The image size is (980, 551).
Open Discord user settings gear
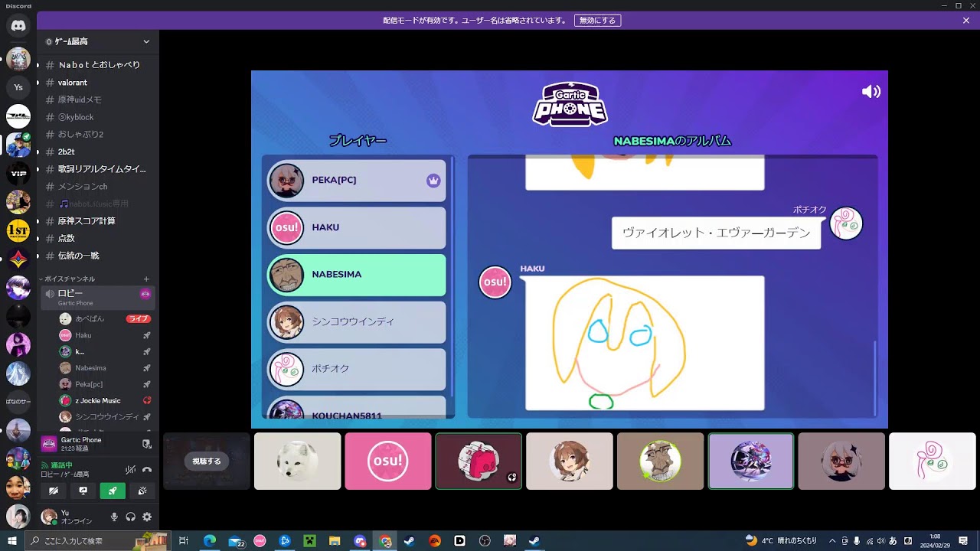(146, 517)
